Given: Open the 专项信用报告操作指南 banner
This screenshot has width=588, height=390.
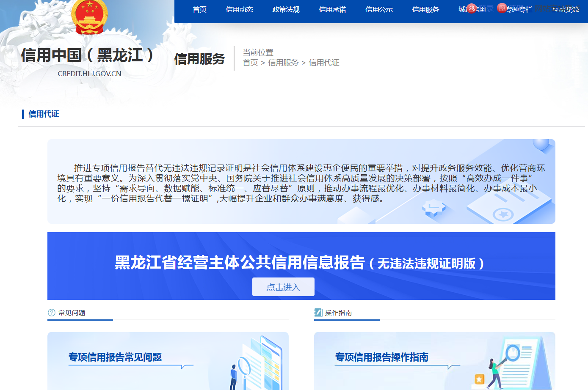Looking at the screenshot, I should pyautogui.click(x=434, y=360).
